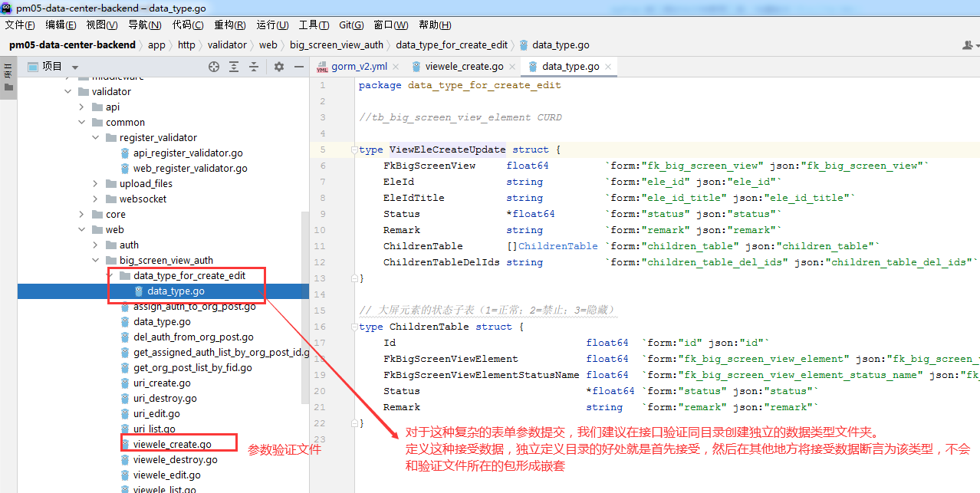
Task: Expand the core folder
Action: tap(82, 214)
